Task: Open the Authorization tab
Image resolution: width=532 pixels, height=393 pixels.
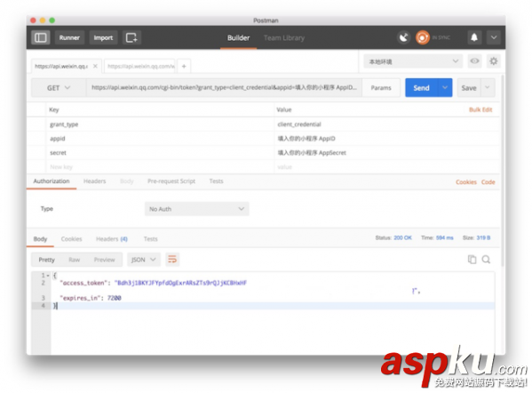Action: pos(52,181)
